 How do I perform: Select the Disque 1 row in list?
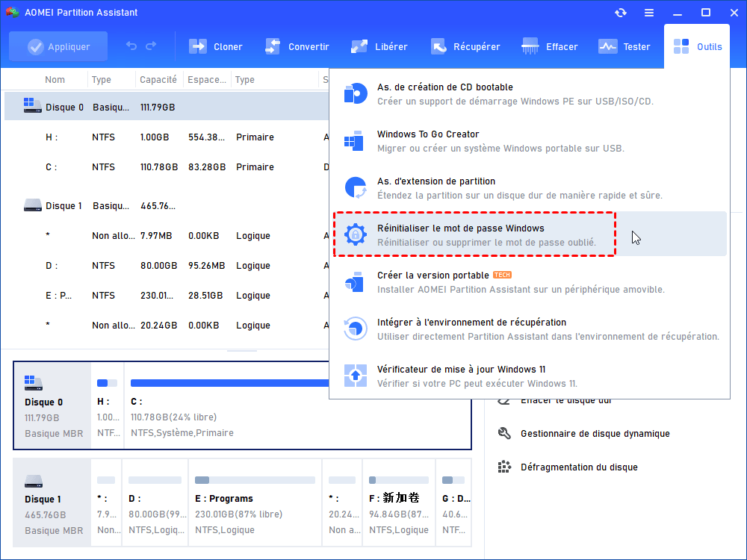point(167,206)
